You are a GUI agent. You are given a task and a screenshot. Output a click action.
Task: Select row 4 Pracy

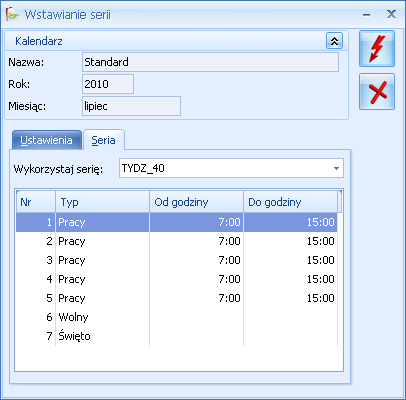(x=177, y=279)
